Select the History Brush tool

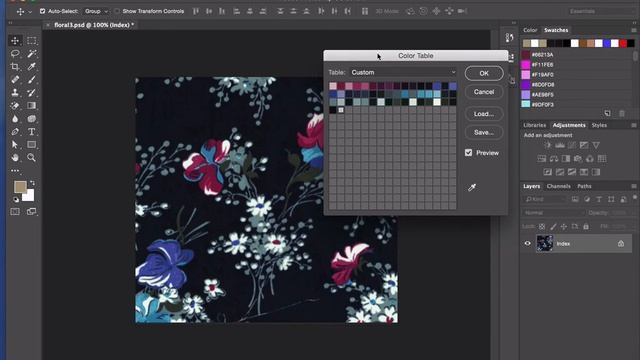31,93
